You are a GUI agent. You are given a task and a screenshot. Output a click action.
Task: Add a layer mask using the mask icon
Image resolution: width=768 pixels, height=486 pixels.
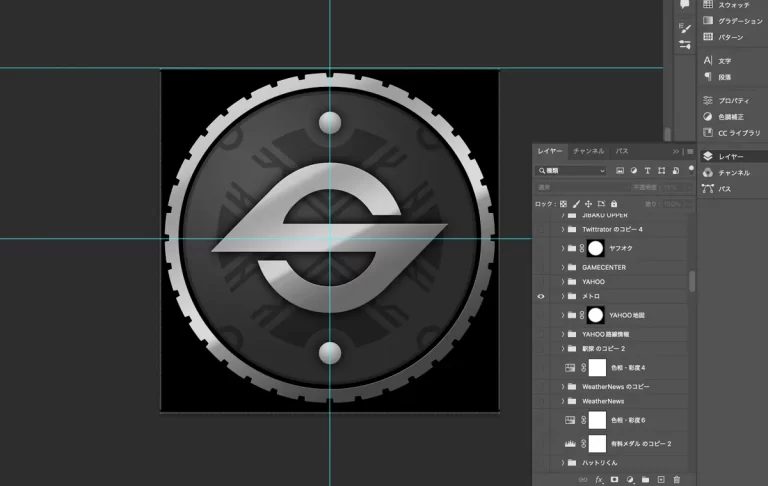tap(614, 480)
